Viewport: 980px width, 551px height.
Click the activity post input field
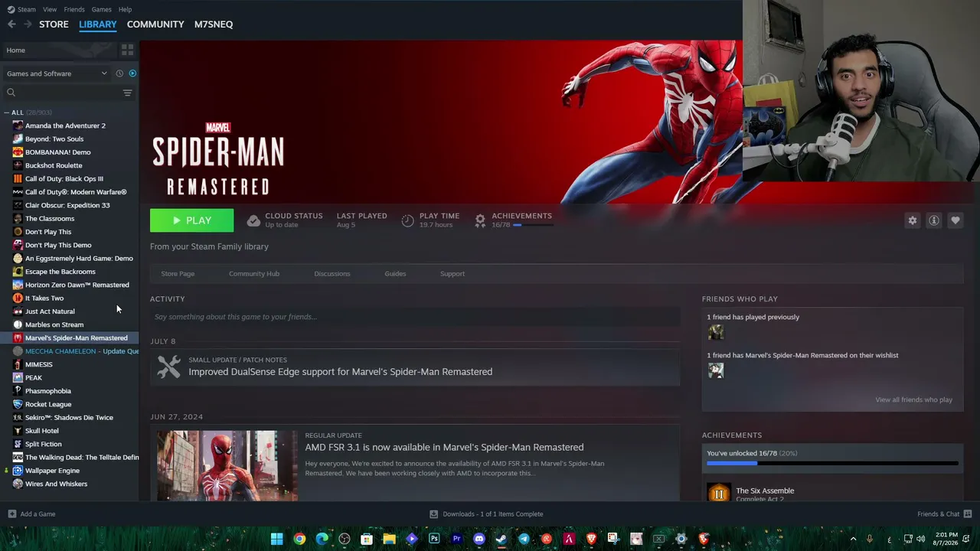coord(415,317)
